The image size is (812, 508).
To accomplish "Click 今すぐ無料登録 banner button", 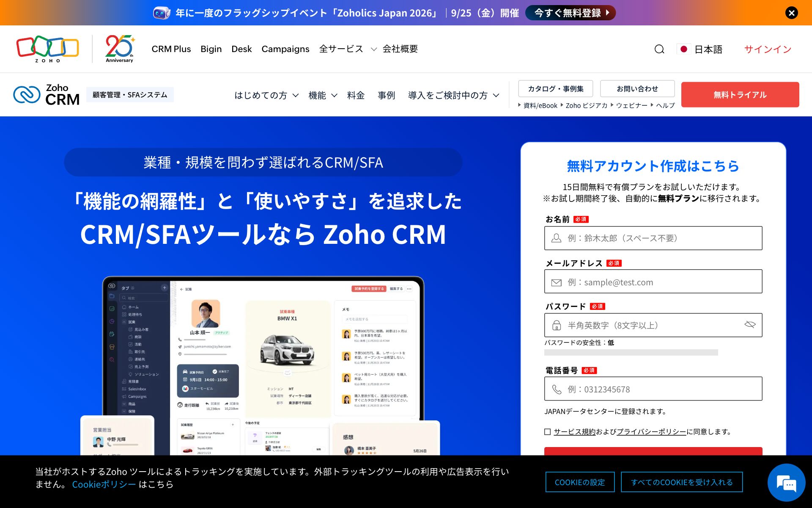I will click(x=570, y=13).
